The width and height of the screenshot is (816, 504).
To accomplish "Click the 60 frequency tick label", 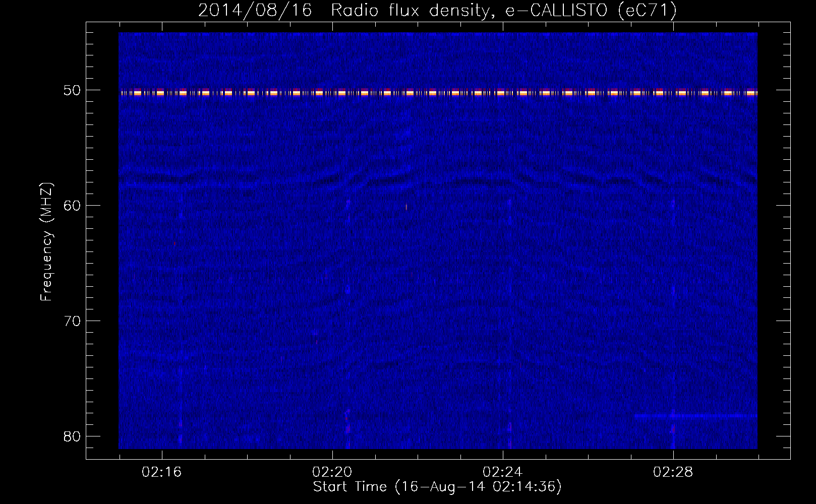I will click(72, 206).
